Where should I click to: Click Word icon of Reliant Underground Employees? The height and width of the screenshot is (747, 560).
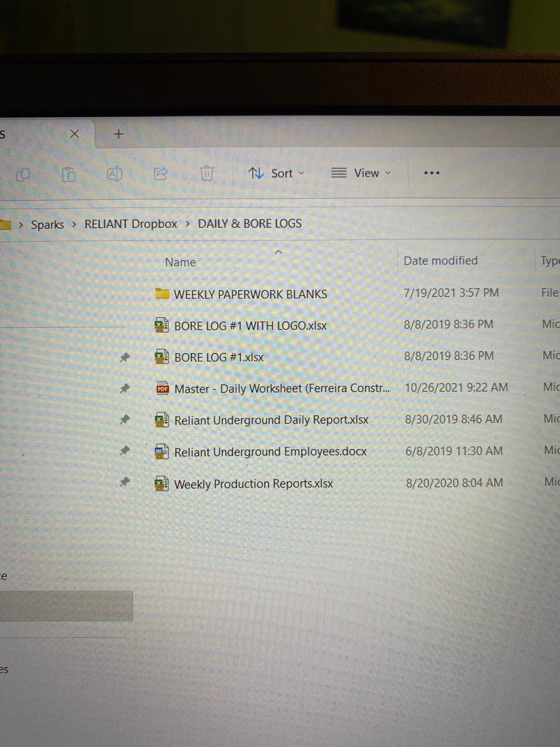pyautogui.click(x=161, y=452)
